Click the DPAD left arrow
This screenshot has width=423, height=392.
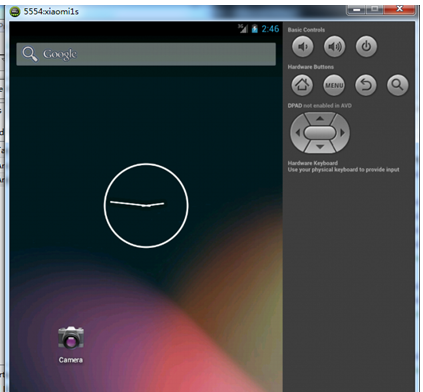tap(297, 133)
